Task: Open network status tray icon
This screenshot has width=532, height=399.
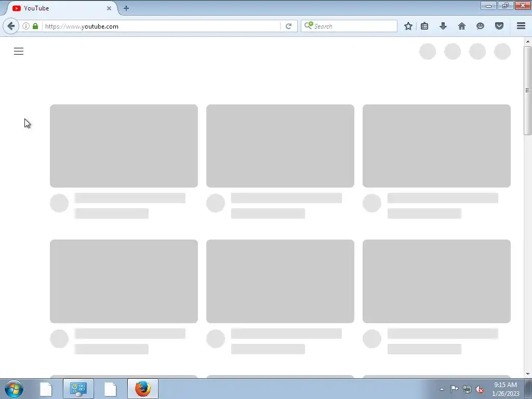Action: click(467, 389)
